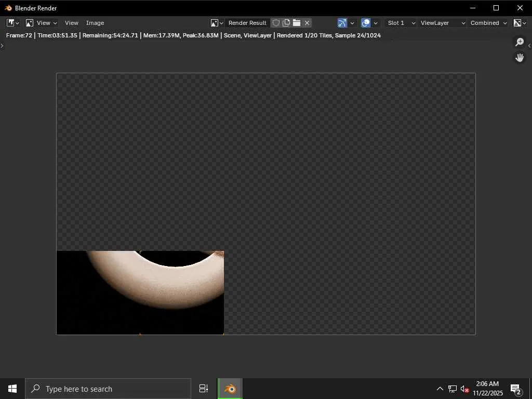
Task: Open the ViewLayer dropdown
Action: [x=442, y=23]
